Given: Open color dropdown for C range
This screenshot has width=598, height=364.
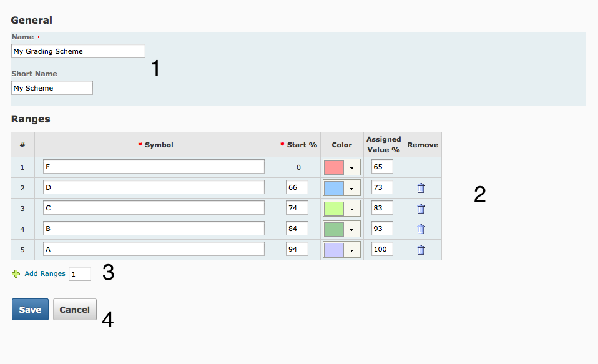Looking at the screenshot, I should pos(352,209).
